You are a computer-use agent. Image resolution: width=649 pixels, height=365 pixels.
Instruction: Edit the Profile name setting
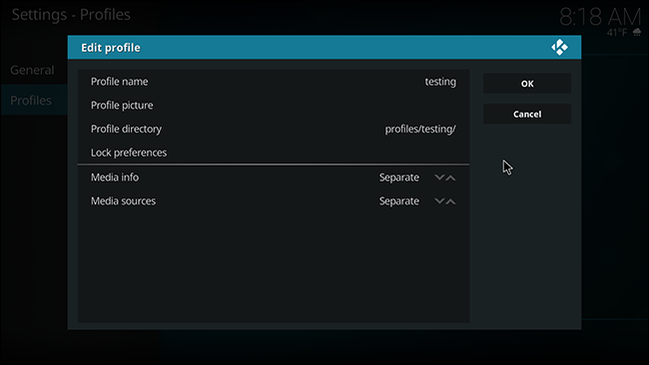click(x=274, y=82)
